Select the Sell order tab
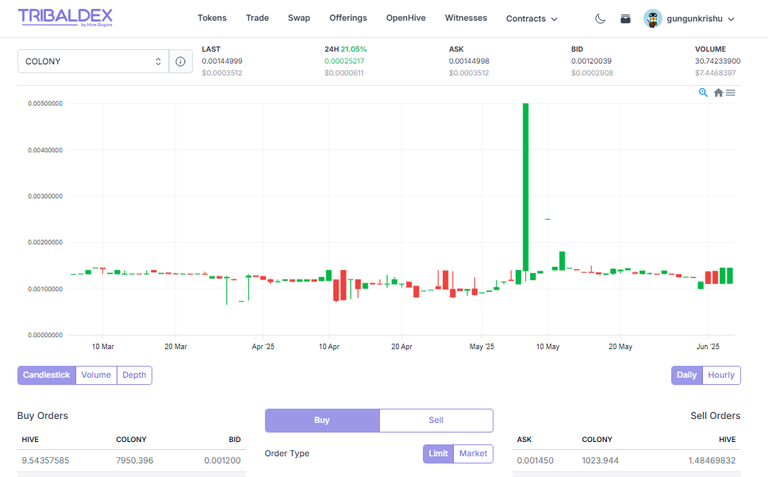 [x=436, y=420]
